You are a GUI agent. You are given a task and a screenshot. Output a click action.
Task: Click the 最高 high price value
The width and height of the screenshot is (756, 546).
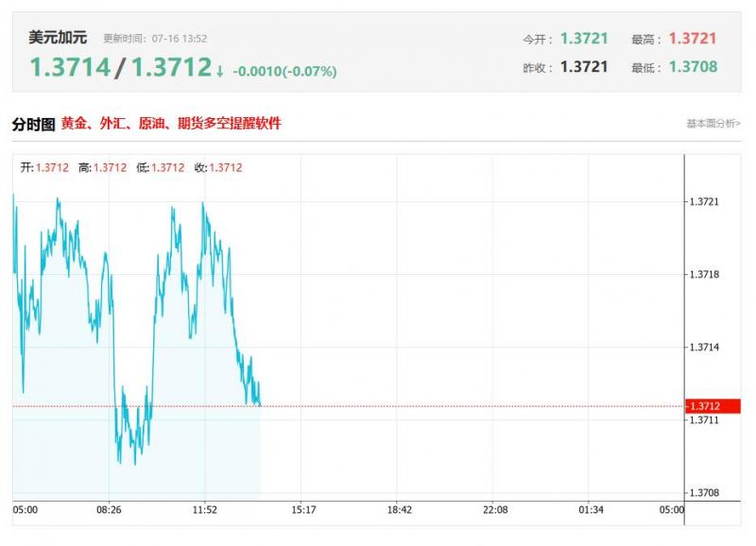click(x=693, y=39)
